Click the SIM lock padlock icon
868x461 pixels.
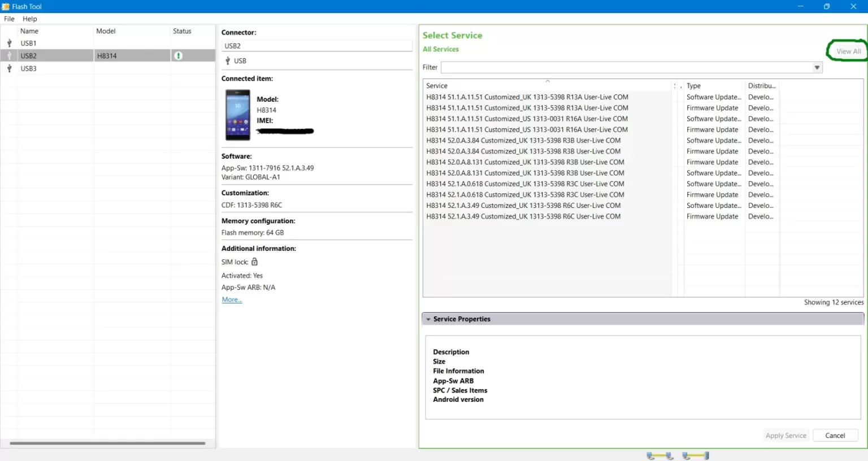254,262
